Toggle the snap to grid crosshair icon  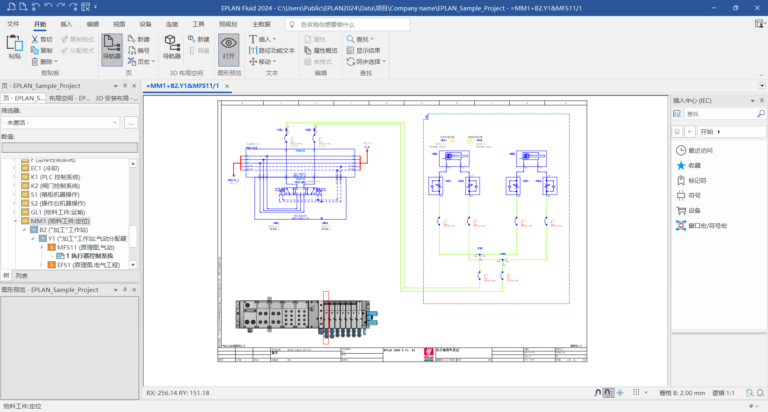[620, 392]
